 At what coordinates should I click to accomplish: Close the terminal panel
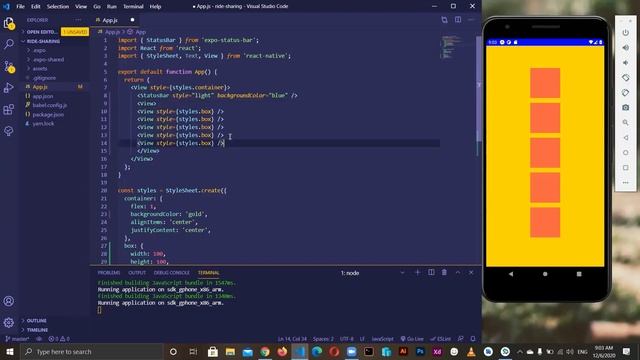471,272
